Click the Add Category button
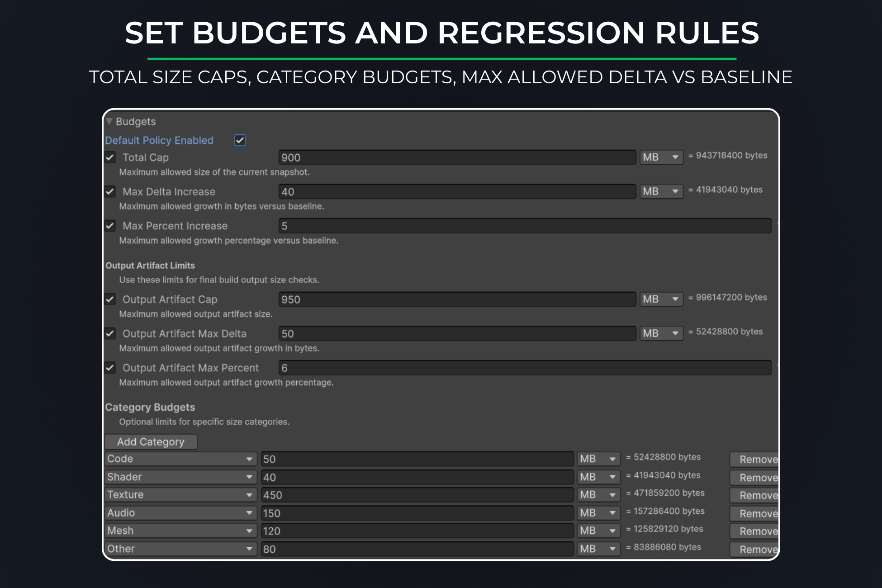882x588 pixels. (x=151, y=442)
